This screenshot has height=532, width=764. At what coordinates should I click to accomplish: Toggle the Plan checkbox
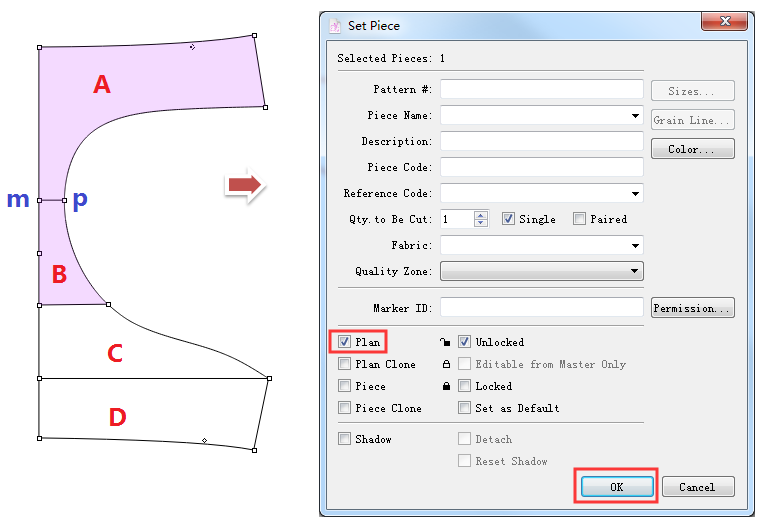pos(345,342)
